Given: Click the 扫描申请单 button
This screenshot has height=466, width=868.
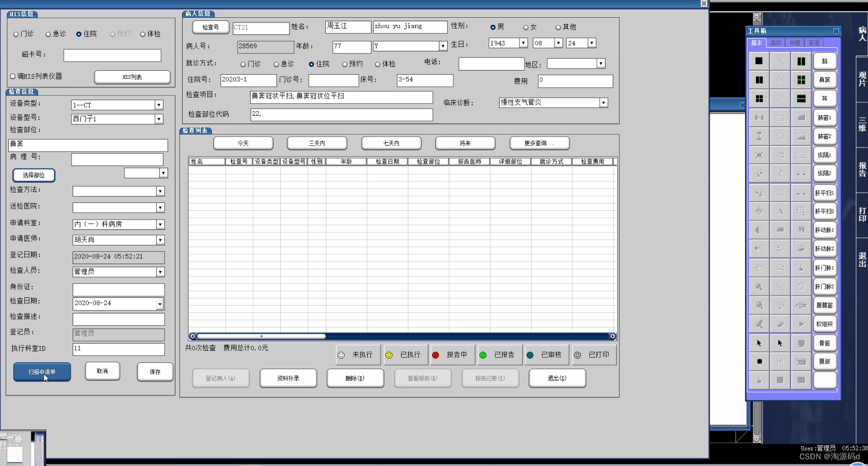Looking at the screenshot, I should [42, 372].
